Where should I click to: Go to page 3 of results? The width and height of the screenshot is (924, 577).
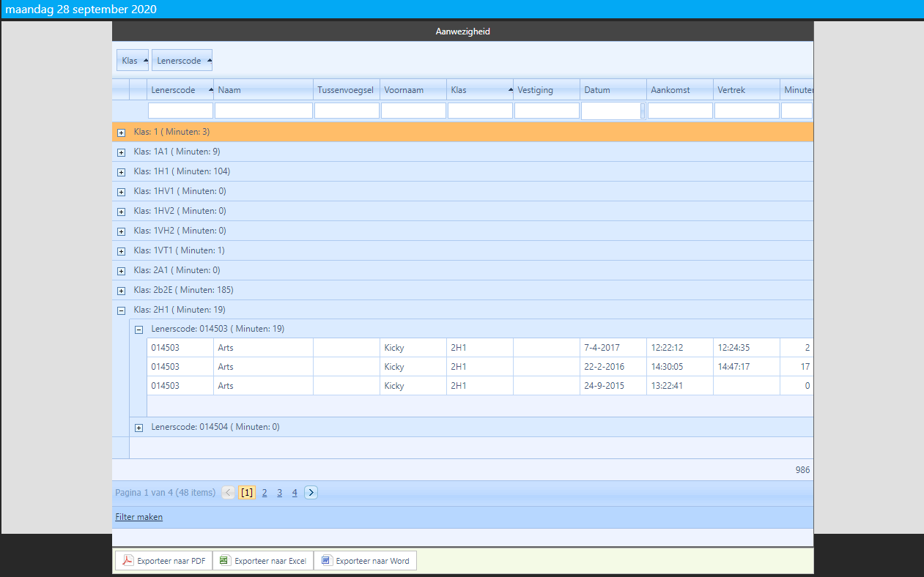tap(279, 493)
